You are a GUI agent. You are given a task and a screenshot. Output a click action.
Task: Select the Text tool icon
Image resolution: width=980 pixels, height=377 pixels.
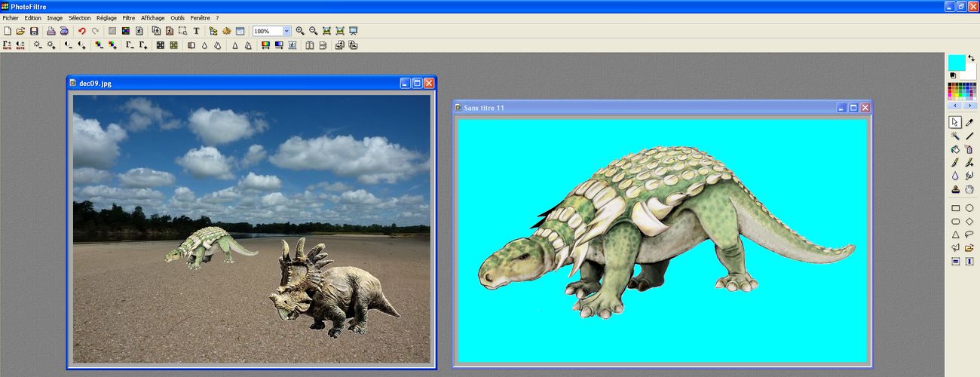click(196, 31)
